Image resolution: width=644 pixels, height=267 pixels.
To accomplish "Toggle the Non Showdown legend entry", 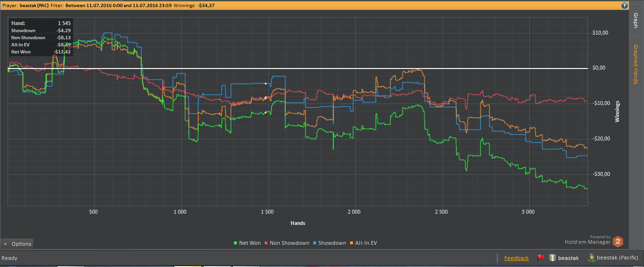I will tap(287, 243).
